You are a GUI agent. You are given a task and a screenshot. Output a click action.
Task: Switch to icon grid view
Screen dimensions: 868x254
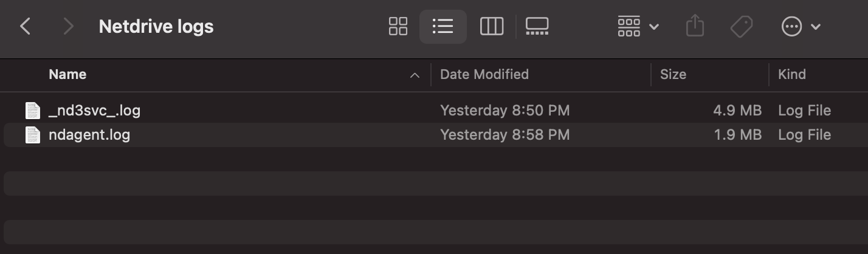click(398, 26)
